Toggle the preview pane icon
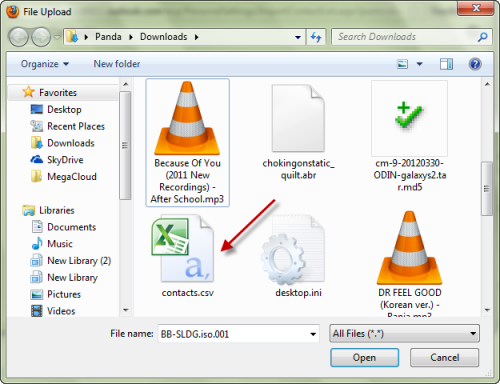This screenshot has width=500, height=384. (x=446, y=64)
